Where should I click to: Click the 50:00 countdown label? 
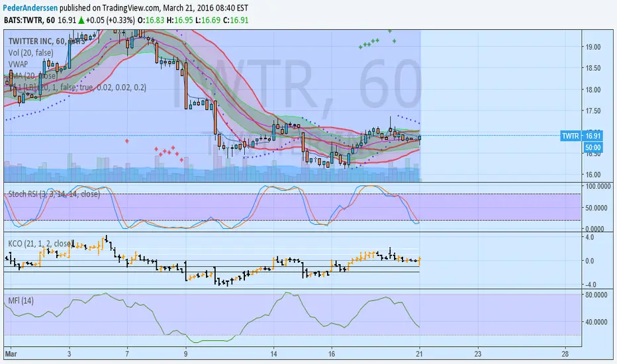(593, 148)
